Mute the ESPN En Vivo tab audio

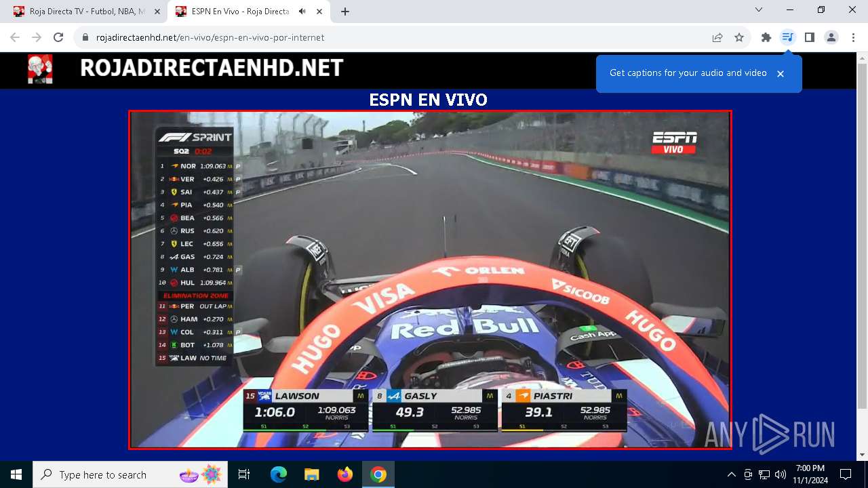point(302,12)
